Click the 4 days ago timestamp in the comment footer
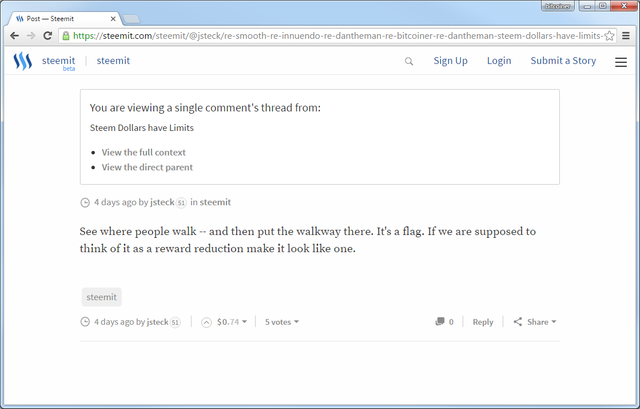This screenshot has width=640, height=409. (114, 322)
